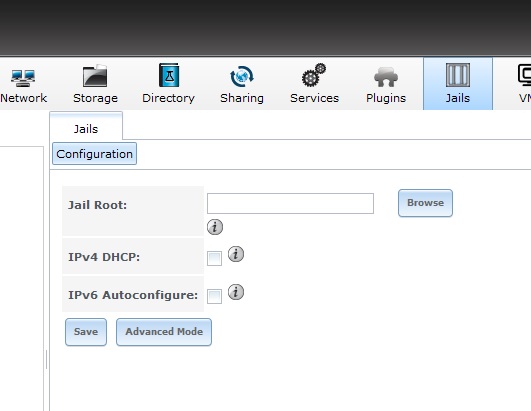The image size is (531, 411).
Task: Focus the Jail Root text field
Action: click(x=290, y=203)
